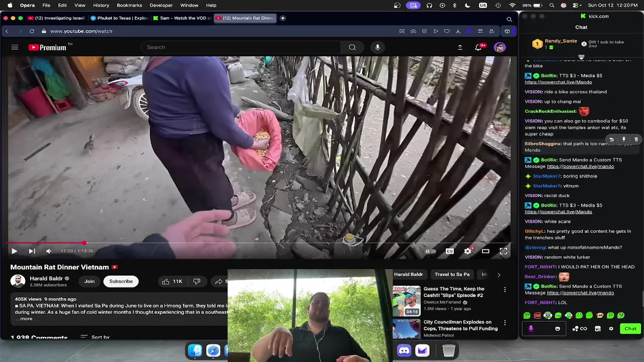Open City Councilman Explodes video title

[460, 325]
